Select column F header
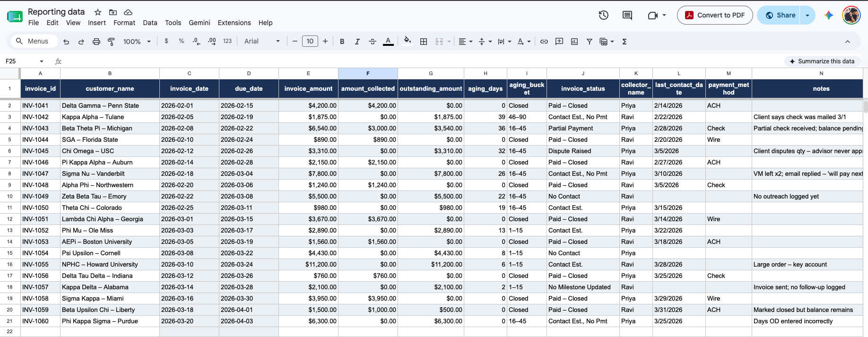 point(368,73)
